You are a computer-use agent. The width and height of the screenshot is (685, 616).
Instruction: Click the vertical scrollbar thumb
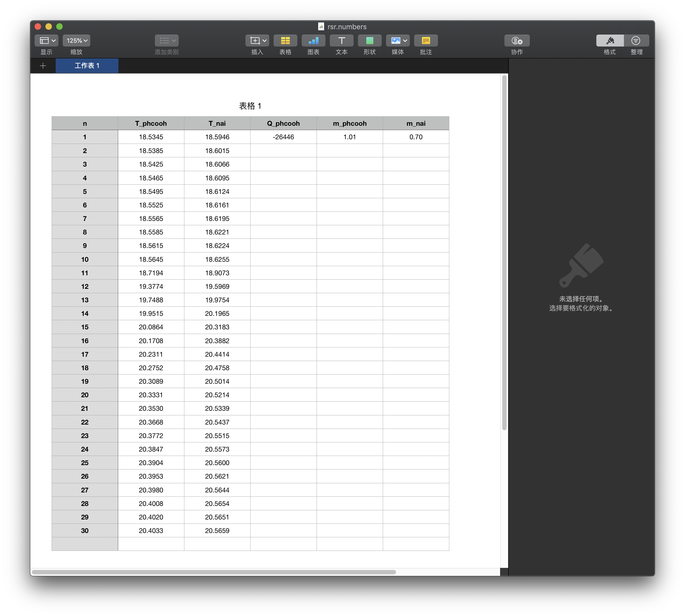coord(504,252)
